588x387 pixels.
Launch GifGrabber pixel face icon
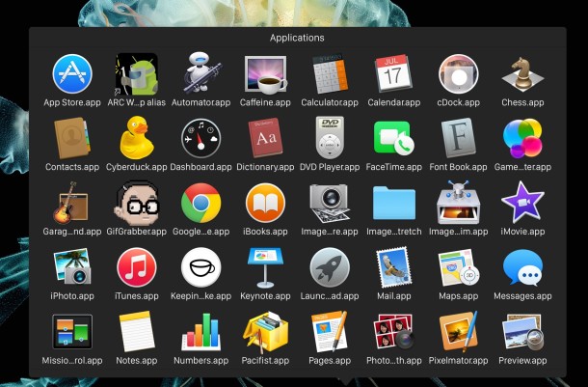(x=137, y=203)
